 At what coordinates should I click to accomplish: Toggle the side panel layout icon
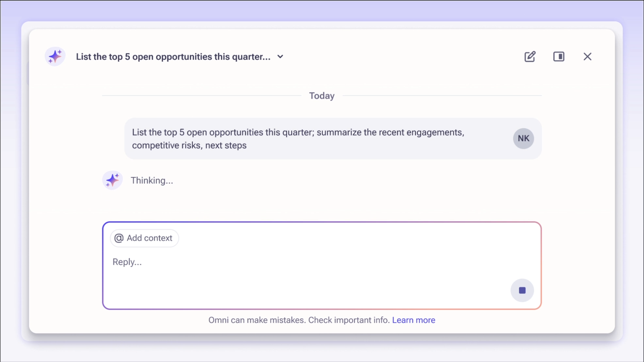[558, 56]
